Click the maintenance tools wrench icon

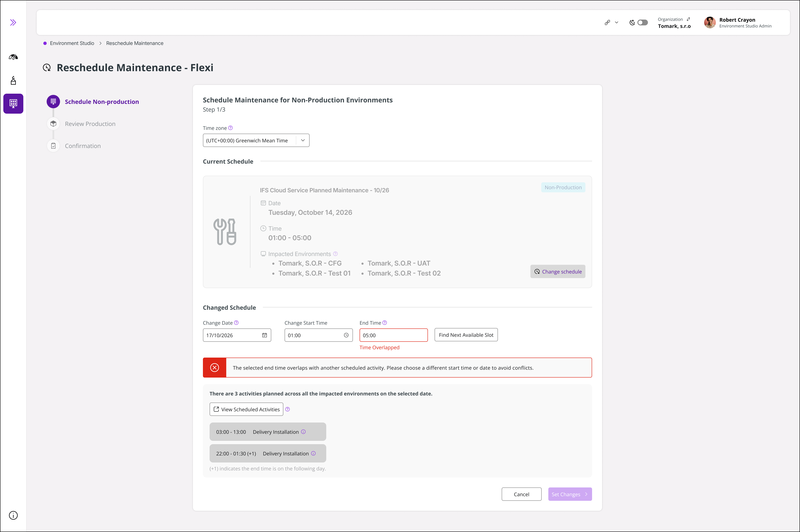(225, 232)
